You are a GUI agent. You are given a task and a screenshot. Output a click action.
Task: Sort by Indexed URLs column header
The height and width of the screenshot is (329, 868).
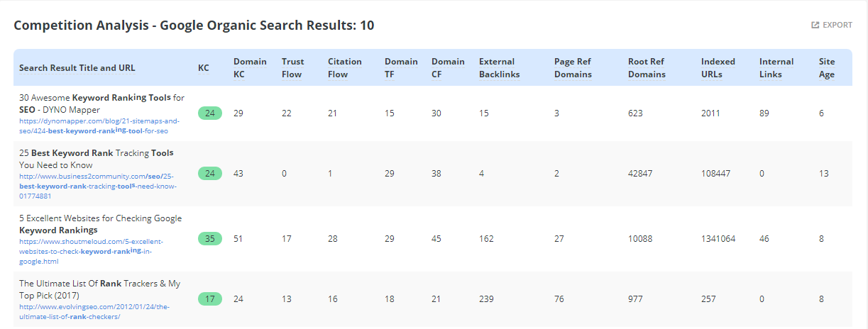(x=718, y=68)
